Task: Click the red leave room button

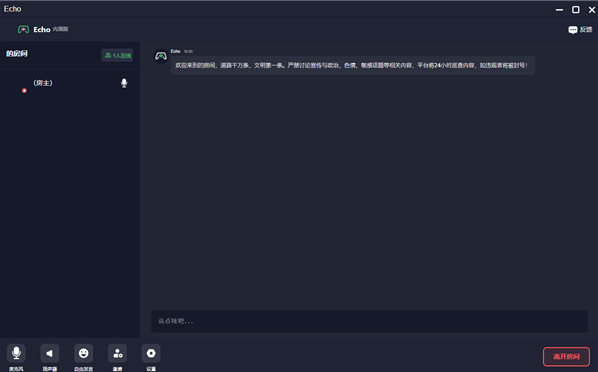Action: pyautogui.click(x=566, y=356)
